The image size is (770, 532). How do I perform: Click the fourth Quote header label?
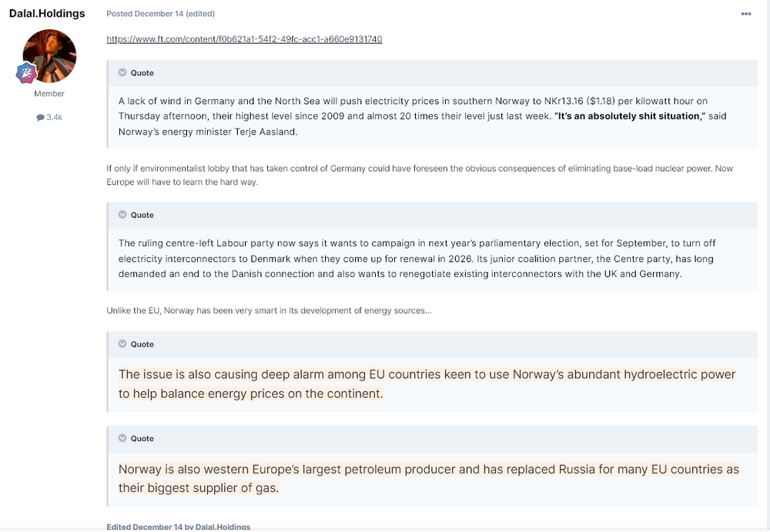click(x=142, y=439)
